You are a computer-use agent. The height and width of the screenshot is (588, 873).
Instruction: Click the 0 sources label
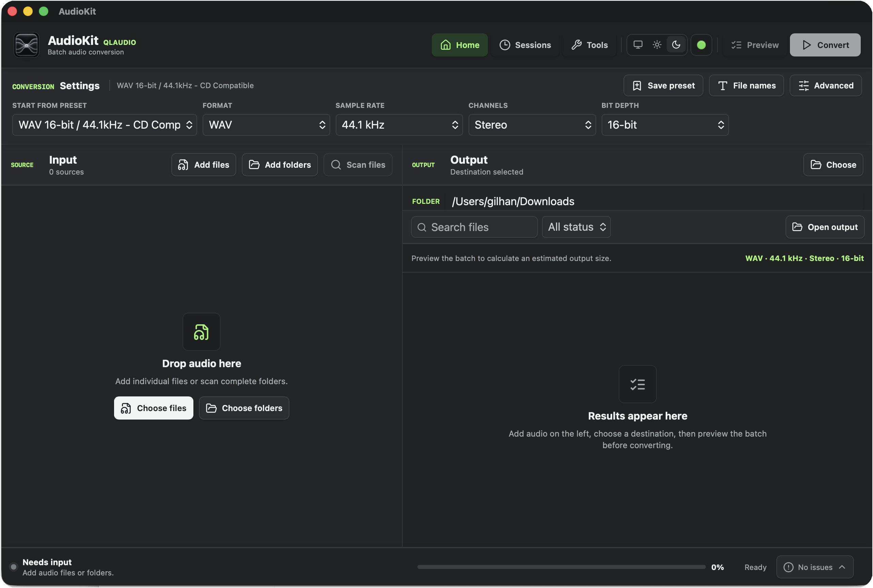click(66, 172)
